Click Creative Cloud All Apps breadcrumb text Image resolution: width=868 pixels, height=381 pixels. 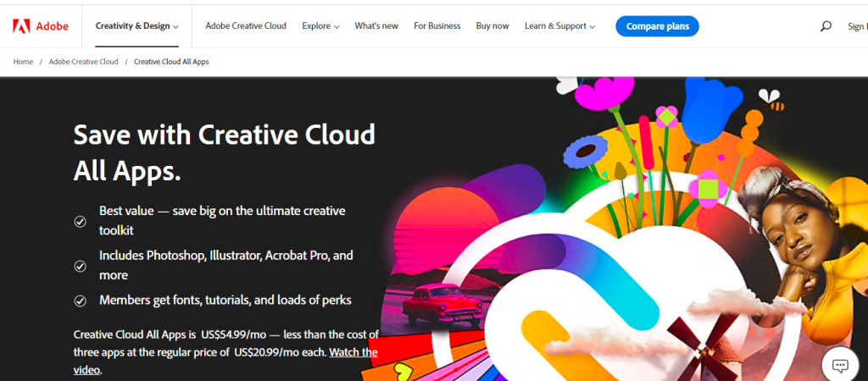(171, 62)
